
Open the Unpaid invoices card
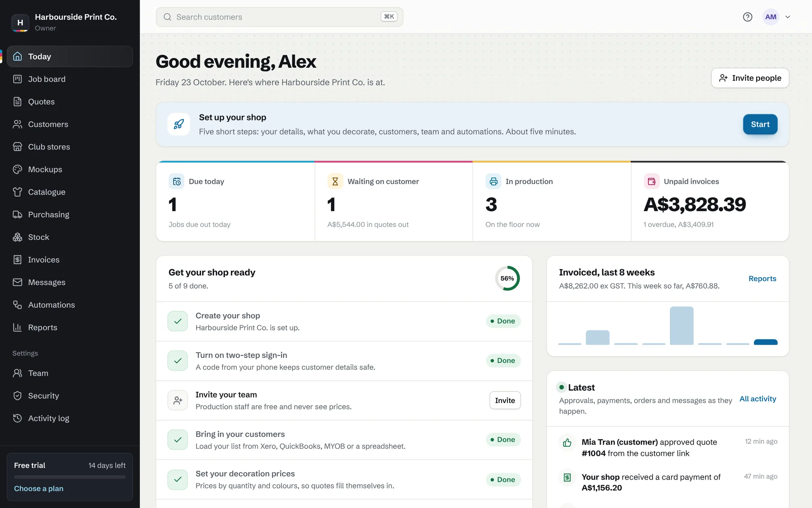(x=710, y=202)
